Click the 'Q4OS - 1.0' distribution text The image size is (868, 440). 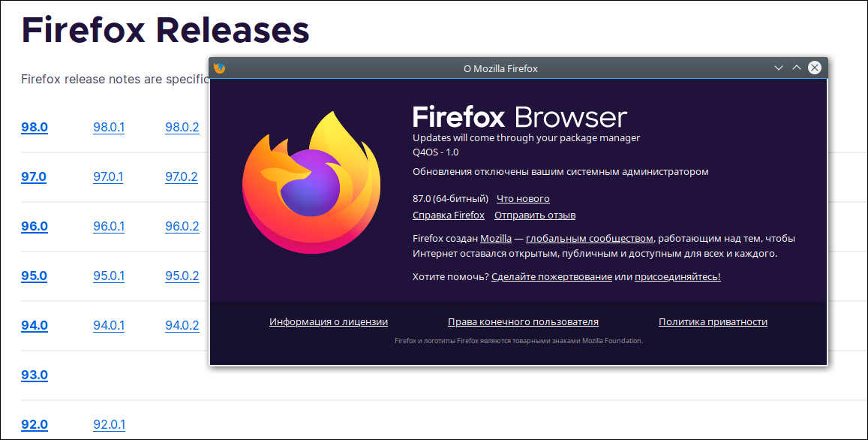[x=436, y=152]
